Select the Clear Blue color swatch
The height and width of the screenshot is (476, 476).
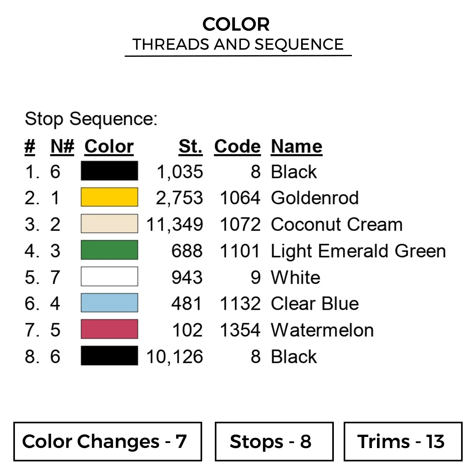point(109,303)
